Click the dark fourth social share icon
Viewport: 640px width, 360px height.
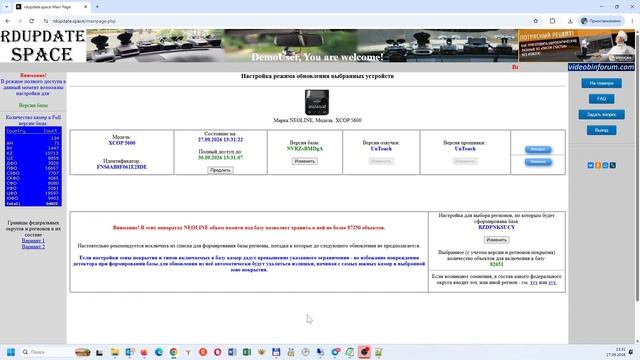click(x=612, y=165)
